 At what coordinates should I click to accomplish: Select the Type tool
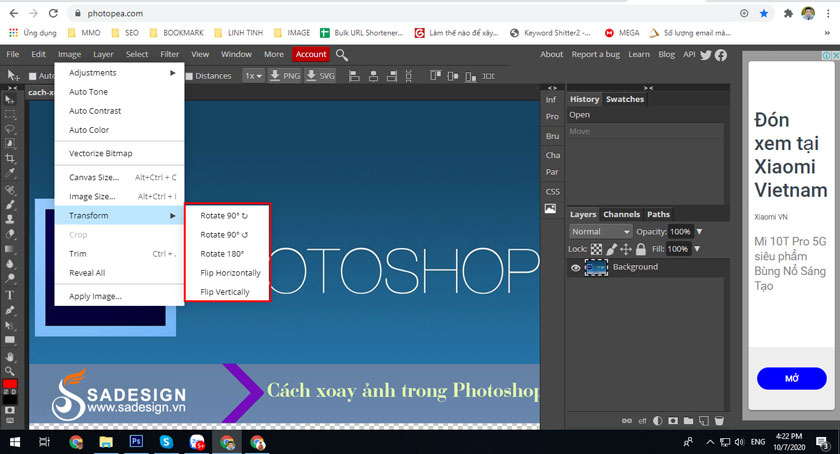10,295
